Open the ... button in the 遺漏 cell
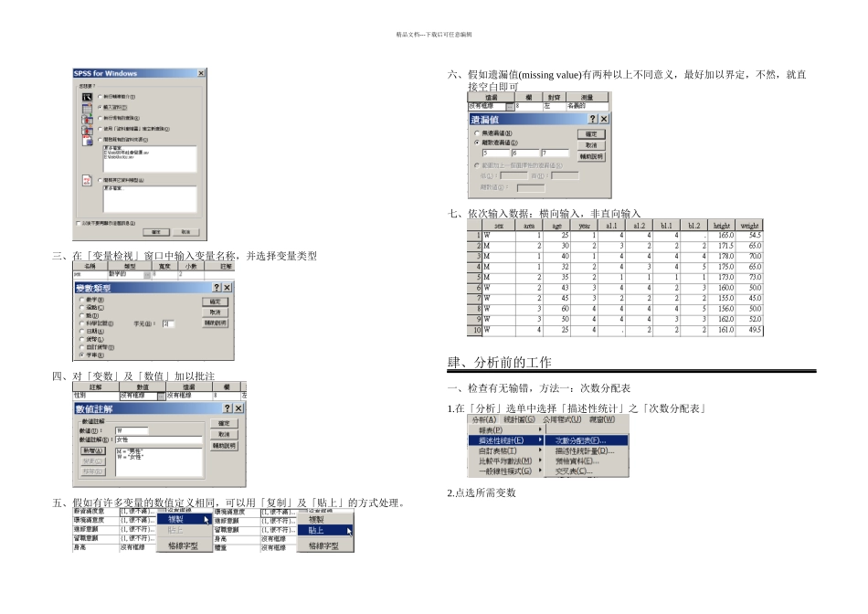868x614 pixels. pyautogui.click(x=510, y=106)
